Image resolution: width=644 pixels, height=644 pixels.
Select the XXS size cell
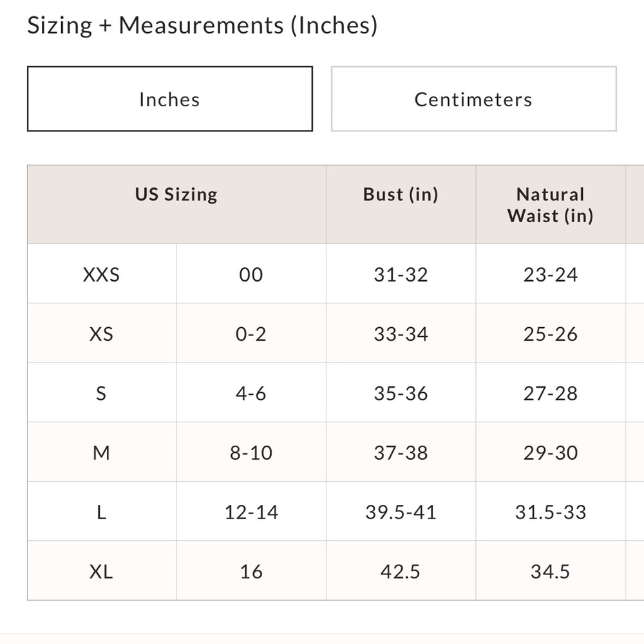[x=102, y=274]
